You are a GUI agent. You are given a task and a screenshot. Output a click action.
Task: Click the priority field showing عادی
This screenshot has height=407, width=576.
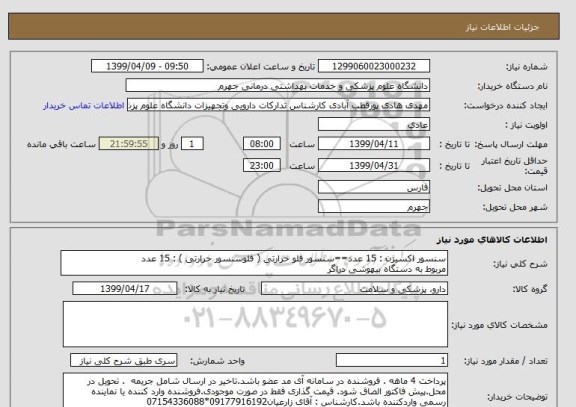pyautogui.click(x=374, y=125)
